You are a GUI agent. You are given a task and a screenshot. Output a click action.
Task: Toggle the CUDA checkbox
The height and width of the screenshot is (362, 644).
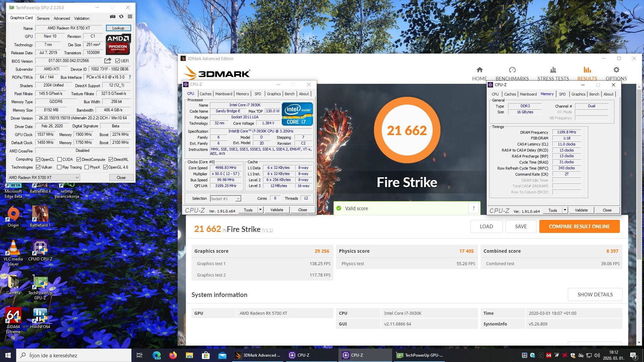[59, 159]
